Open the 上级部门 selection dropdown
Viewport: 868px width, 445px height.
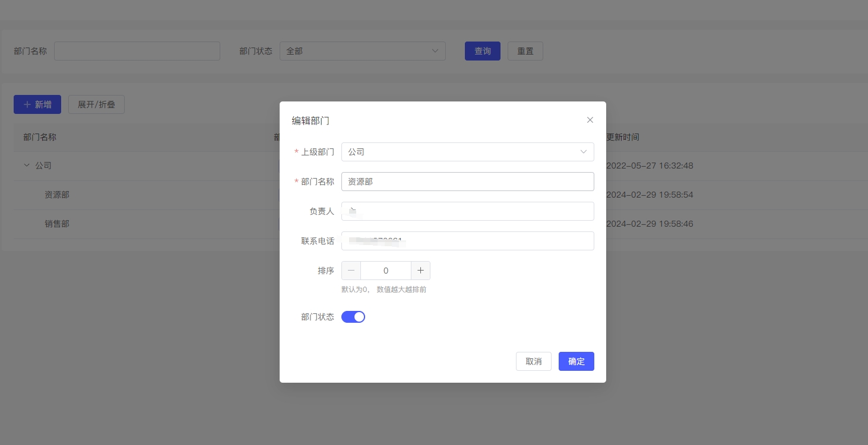(468, 152)
